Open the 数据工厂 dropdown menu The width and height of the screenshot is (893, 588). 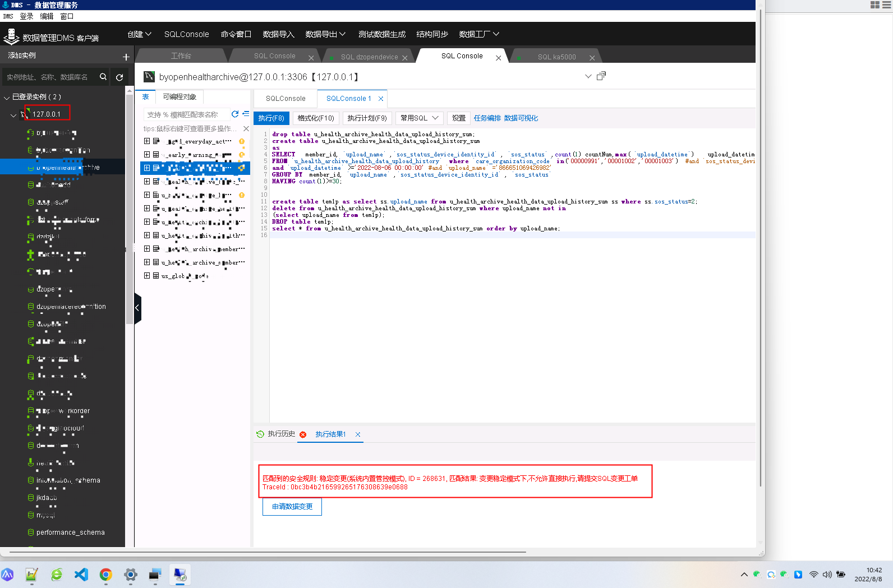479,34
